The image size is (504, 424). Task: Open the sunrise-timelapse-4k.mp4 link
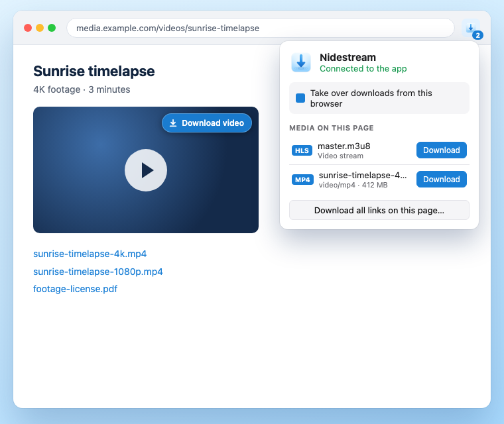[x=90, y=254]
